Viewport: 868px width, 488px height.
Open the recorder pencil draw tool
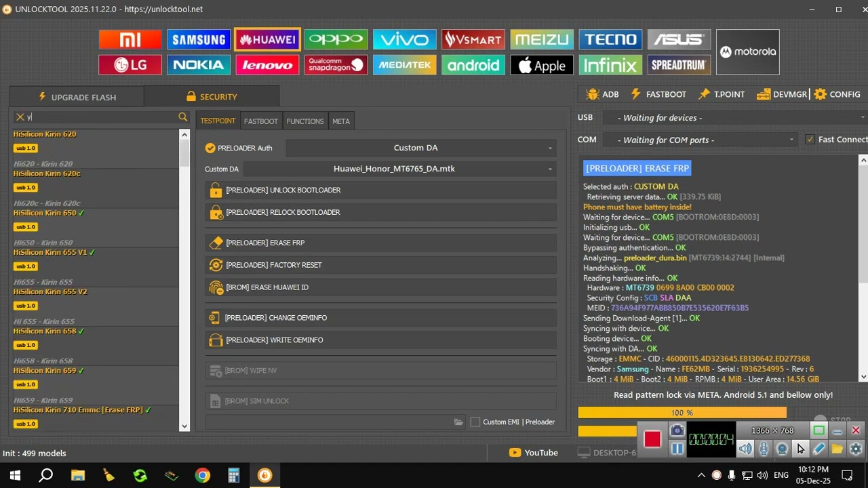pyautogui.click(x=819, y=449)
